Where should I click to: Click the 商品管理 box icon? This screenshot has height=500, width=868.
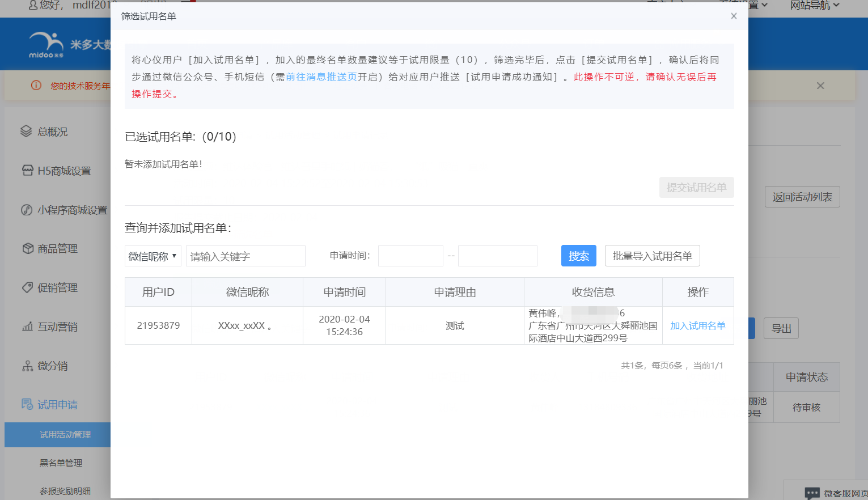[x=28, y=248]
